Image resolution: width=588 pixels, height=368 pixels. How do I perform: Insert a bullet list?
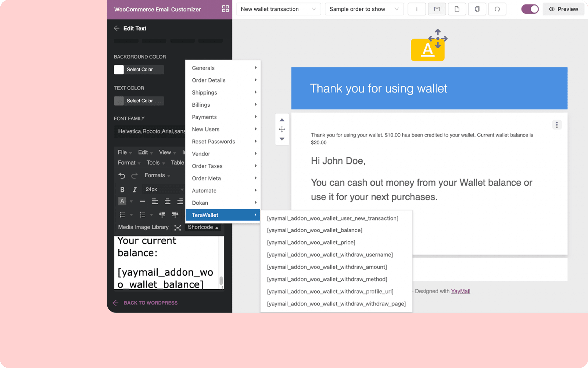(x=122, y=215)
